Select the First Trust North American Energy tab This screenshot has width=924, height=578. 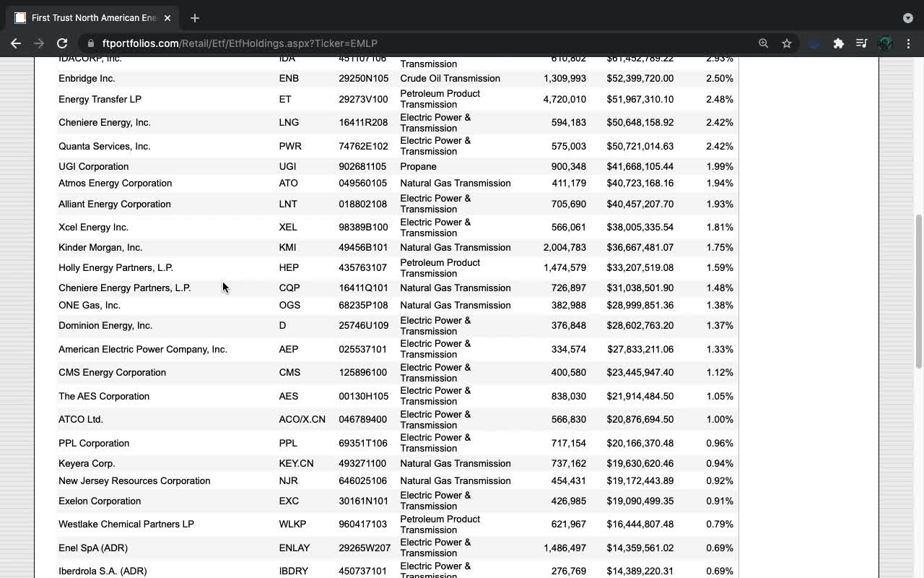[92, 18]
